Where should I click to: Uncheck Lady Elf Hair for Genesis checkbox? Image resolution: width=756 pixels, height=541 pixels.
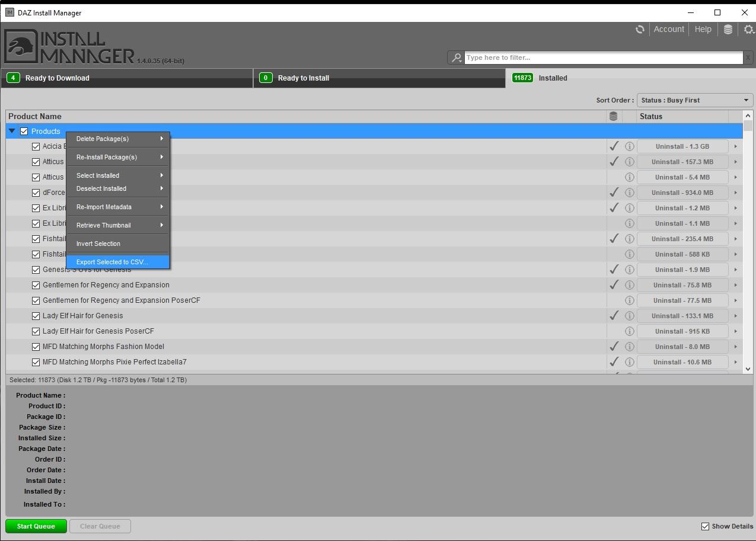pos(36,316)
